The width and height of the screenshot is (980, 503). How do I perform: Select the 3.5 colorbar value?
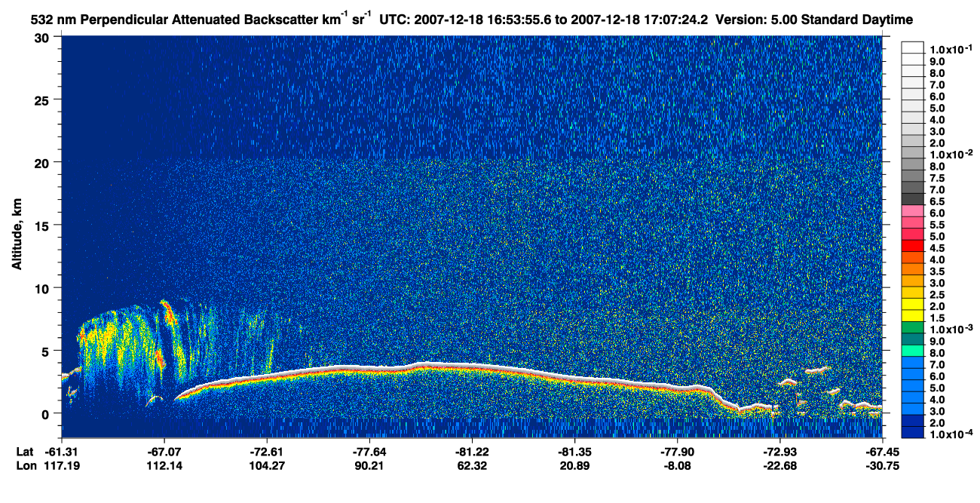click(939, 271)
